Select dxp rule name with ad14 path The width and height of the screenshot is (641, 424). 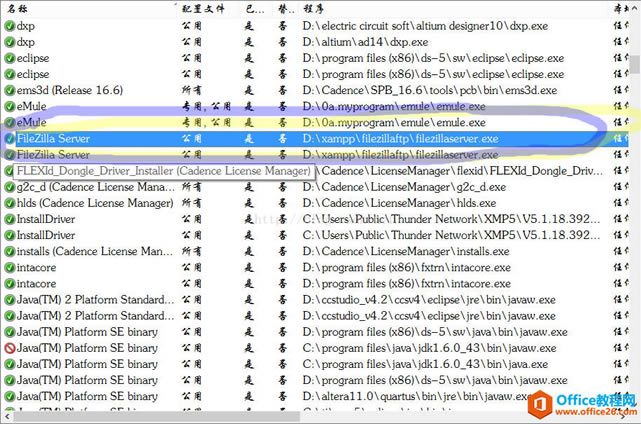pyautogui.click(x=26, y=42)
